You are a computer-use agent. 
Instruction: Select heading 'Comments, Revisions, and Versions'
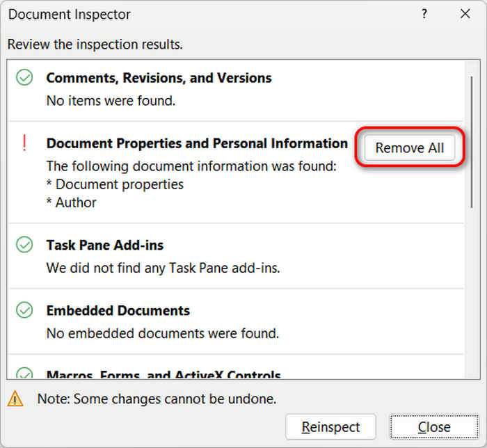[x=159, y=78]
